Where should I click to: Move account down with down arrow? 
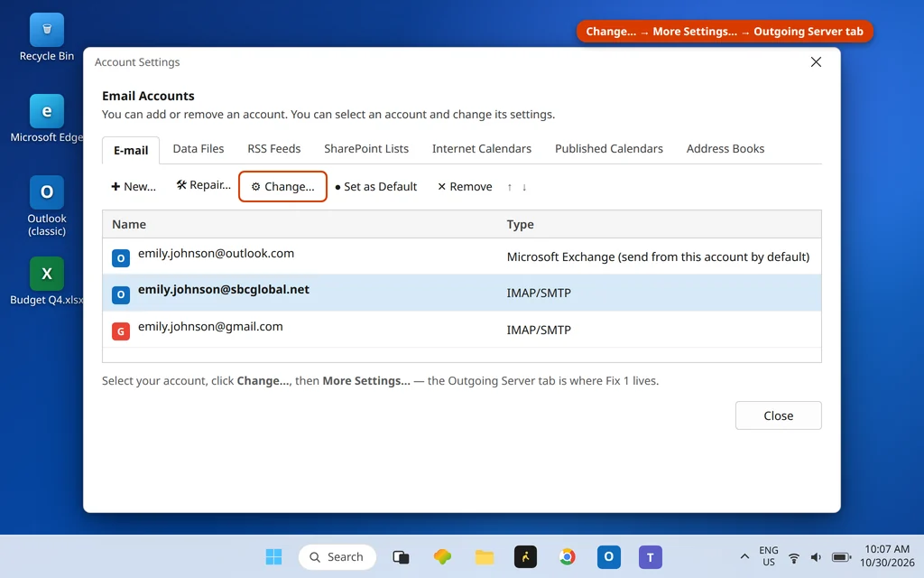[x=524, y=187]
